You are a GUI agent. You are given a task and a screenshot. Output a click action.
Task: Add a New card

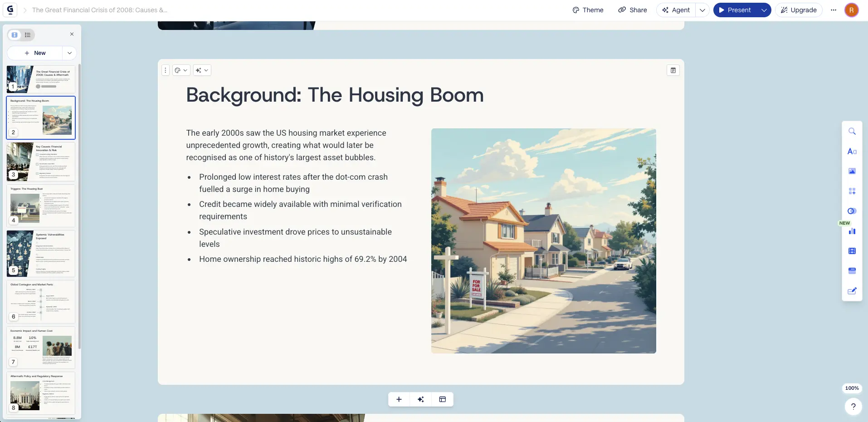click(x=35, y=53)
